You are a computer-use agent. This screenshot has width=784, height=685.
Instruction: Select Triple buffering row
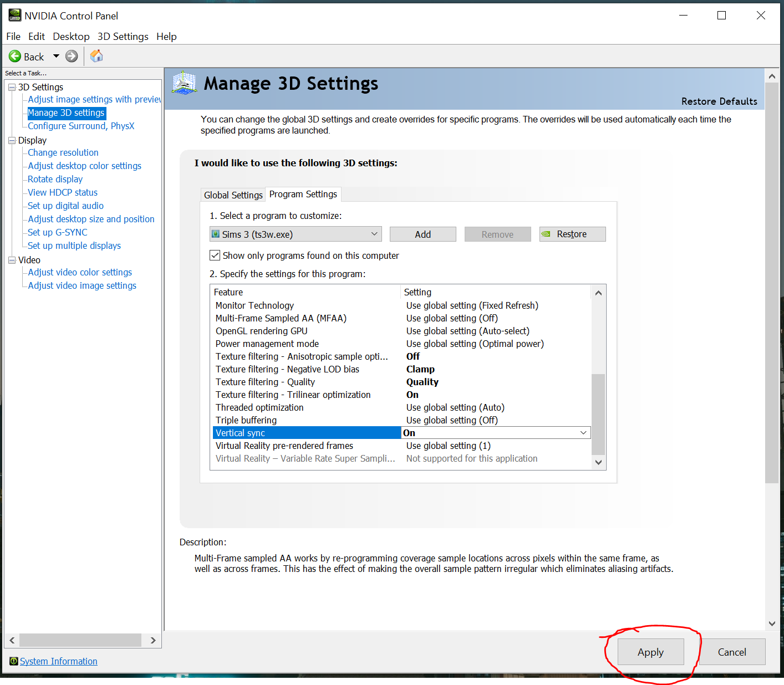click(402, 420)
